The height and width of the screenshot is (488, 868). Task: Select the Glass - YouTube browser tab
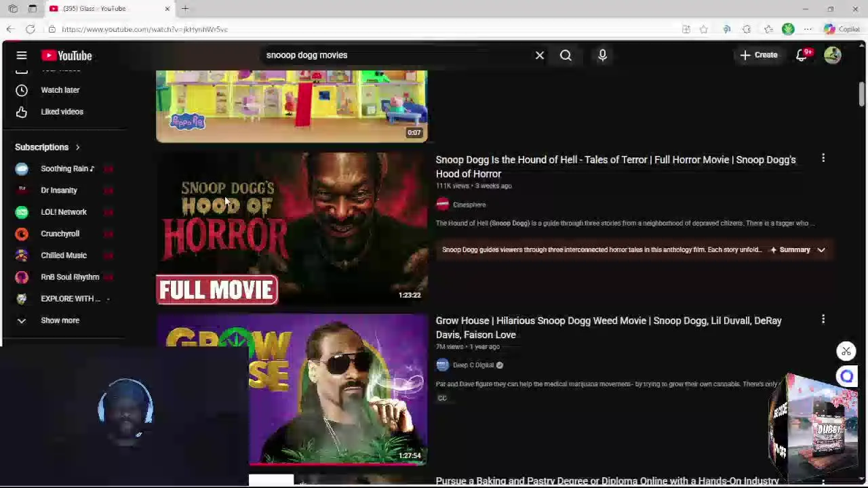pos(108,9)
